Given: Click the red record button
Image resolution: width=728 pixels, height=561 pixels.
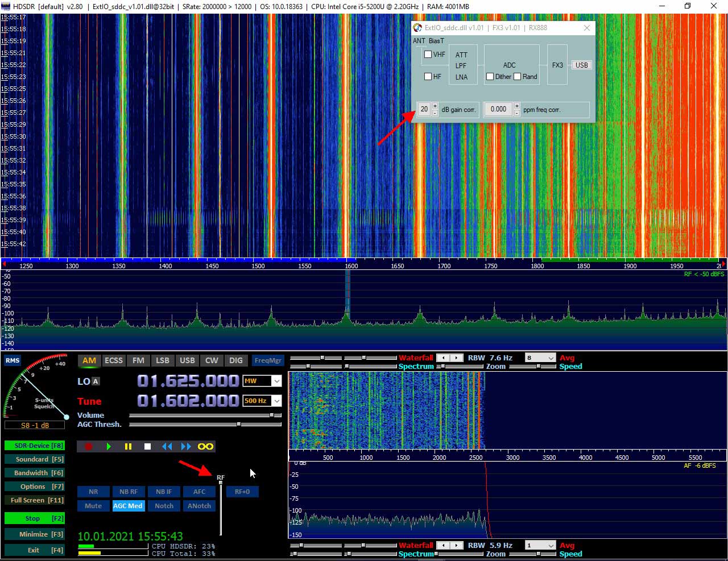Looking at the screenshot, I should tap(88, 447).
